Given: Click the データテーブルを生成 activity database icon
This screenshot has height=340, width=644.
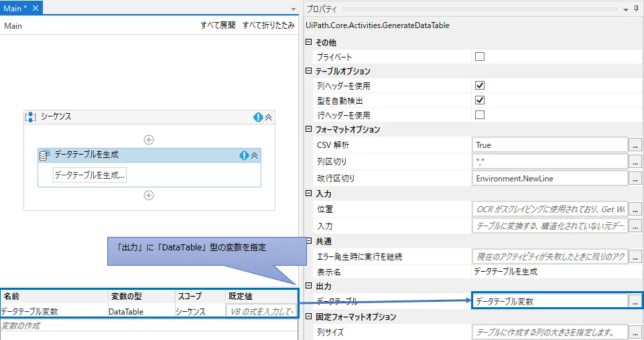Looking at the screenshot, I should pos(44,155).
